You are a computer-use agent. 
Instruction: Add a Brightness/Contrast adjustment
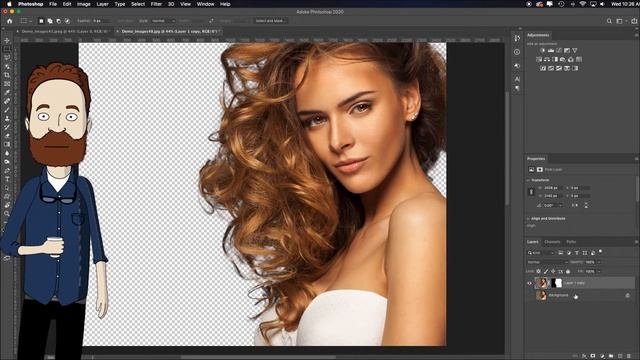point(542,51)
